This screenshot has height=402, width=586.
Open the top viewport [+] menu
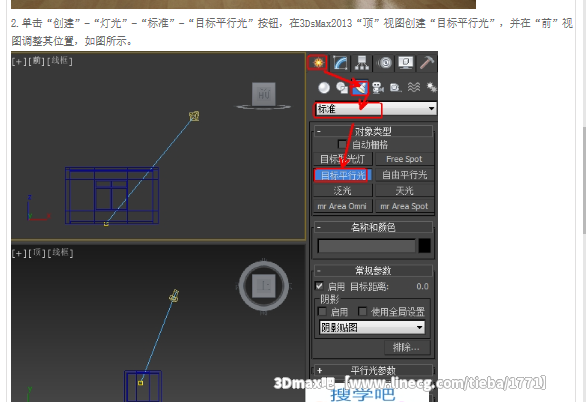pyautogui.click(x=19, y=253)
